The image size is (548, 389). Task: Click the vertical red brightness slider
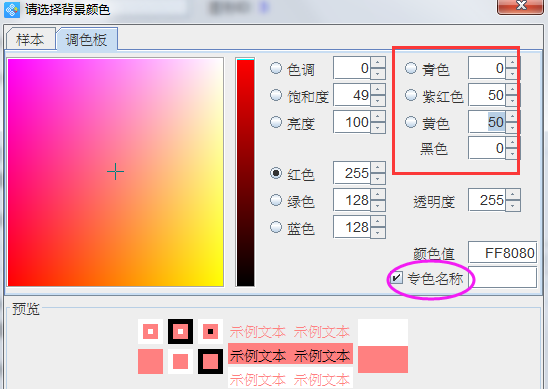pos(245,172)
